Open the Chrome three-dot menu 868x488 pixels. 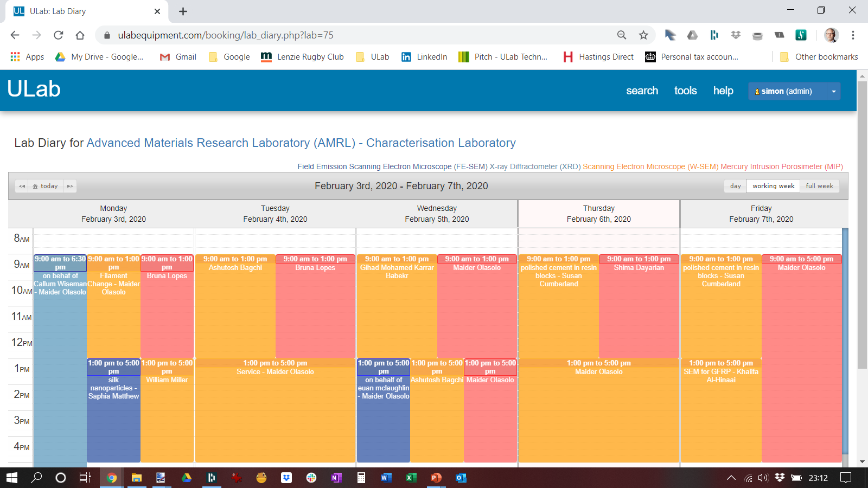click(x=851, y=35)
